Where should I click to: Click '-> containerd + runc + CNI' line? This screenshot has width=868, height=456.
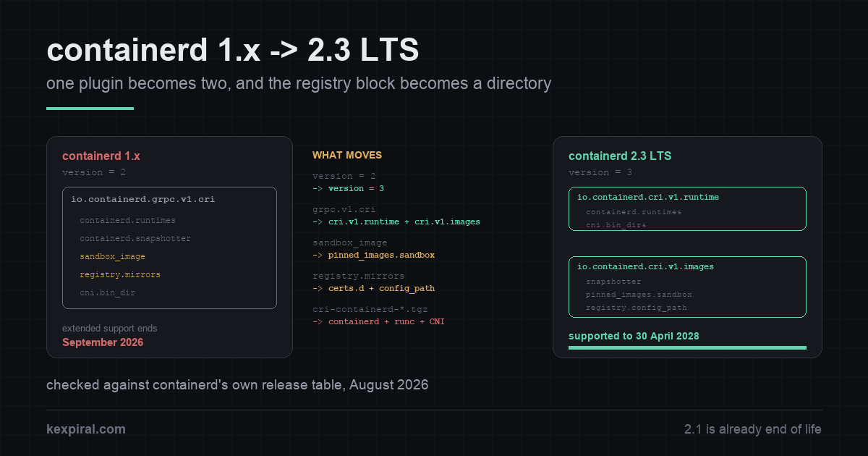click(378, 321)
